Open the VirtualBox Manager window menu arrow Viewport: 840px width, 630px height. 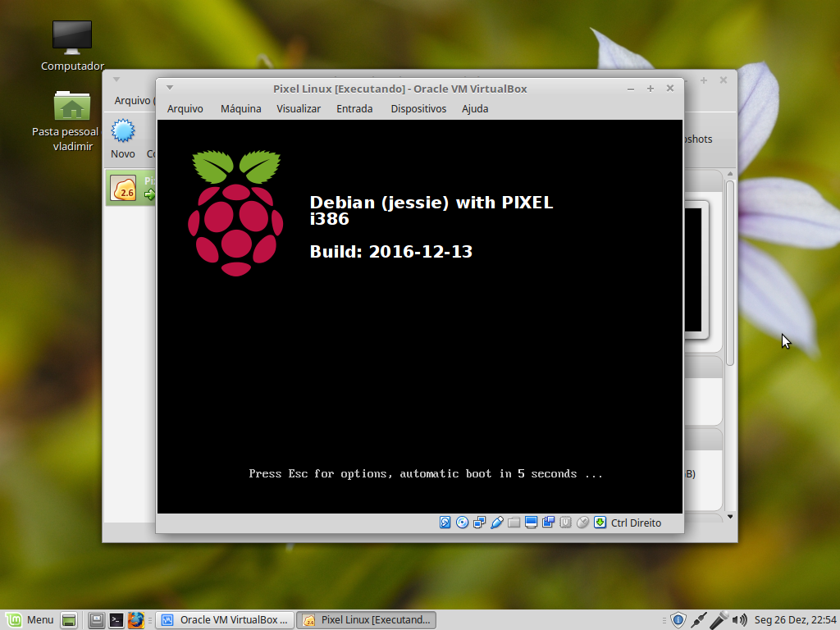(116, 80)
